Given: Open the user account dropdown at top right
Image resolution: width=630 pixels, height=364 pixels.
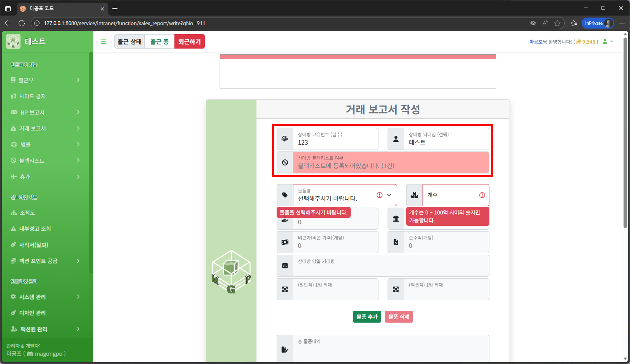Looking at the screenshot, I should point(608,42).
